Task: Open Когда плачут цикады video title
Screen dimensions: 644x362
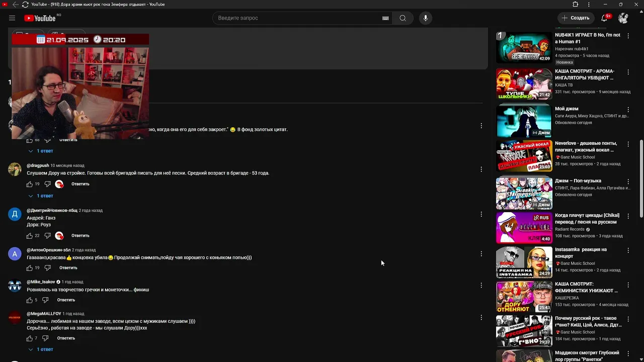Action: (587, 219)
